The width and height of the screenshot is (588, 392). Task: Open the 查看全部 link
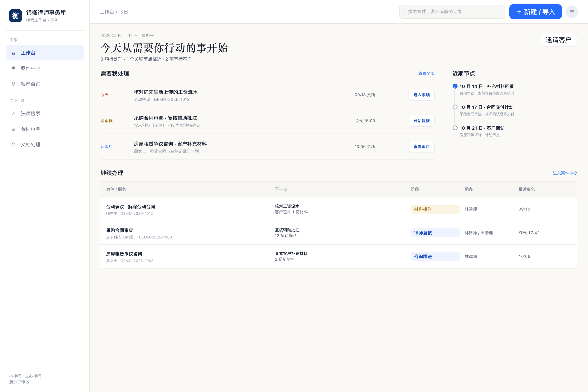[x=427, y=73]
